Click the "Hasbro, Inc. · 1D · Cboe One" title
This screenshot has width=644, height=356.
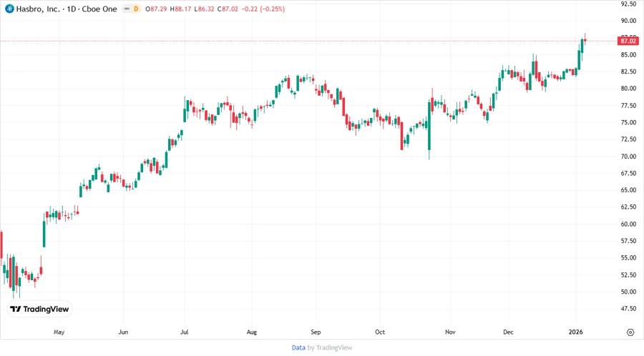67,9
